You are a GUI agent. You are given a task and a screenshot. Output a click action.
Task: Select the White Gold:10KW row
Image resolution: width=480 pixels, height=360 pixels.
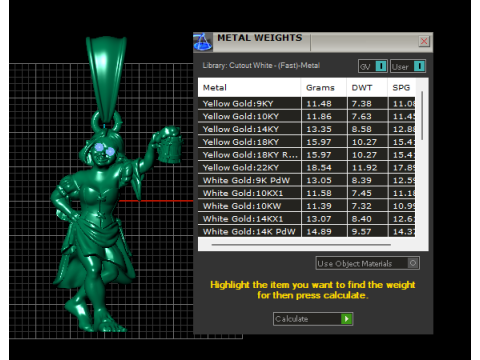(x=307, y=206)
